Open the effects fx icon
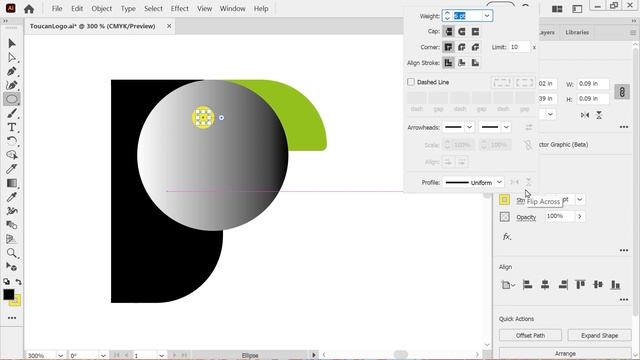This screenshot has width=640, height=360. 507,237
